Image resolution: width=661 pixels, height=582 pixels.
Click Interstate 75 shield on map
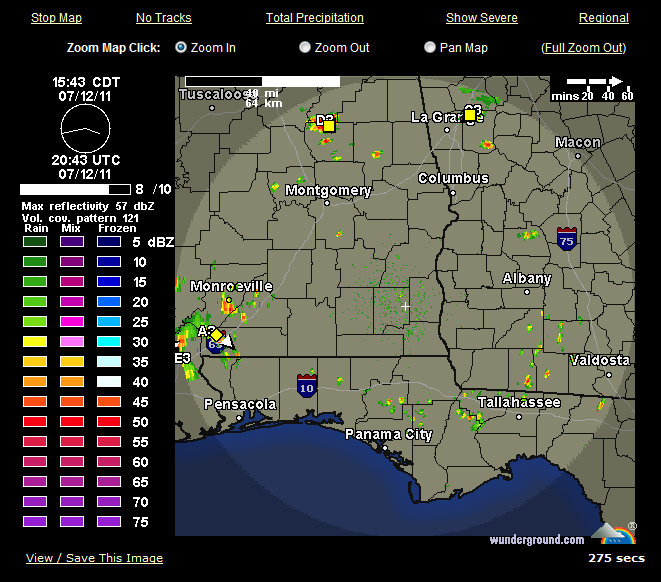567,239
